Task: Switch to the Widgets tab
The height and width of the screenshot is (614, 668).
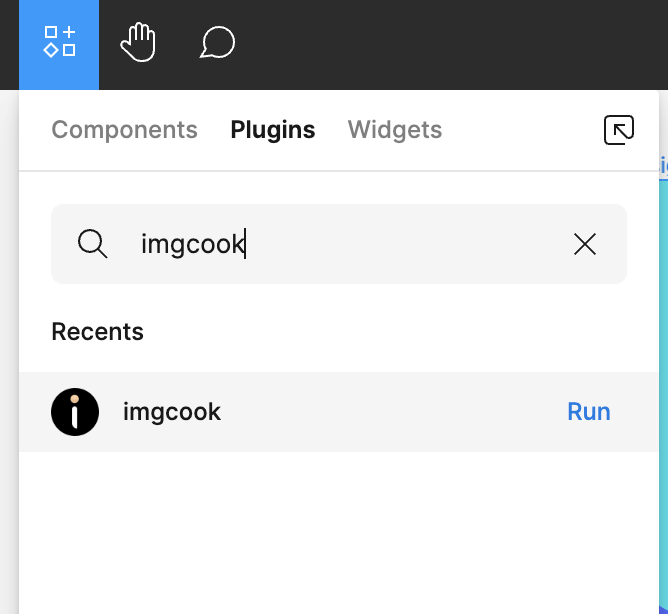Action: coord(395,130)
